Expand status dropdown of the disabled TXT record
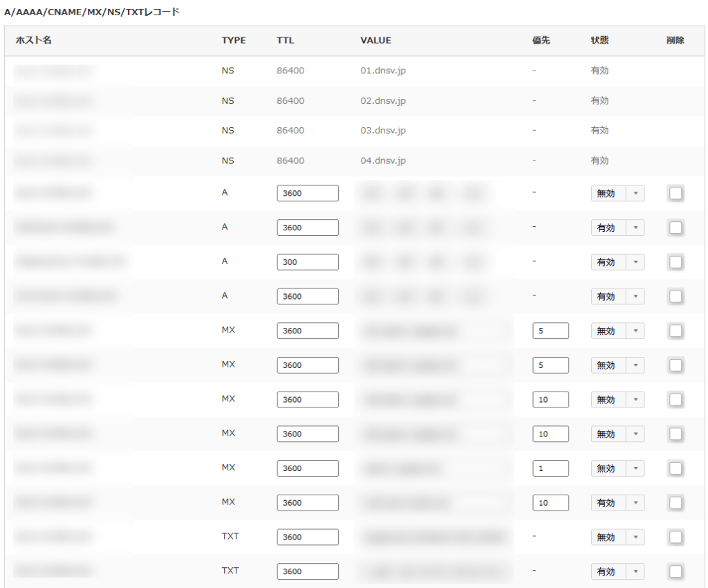Image resolution: width=708 pixels, height=588 pixels. pos(617,538)
